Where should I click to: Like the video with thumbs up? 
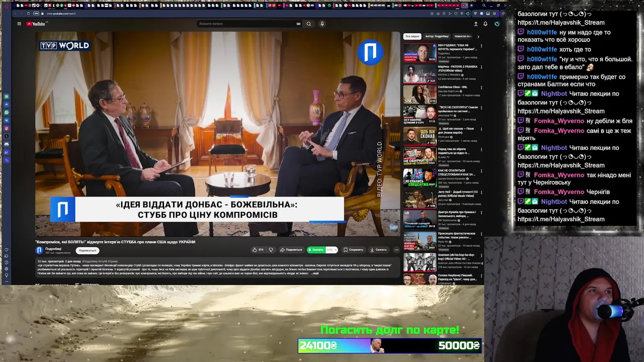coord(258,250)
